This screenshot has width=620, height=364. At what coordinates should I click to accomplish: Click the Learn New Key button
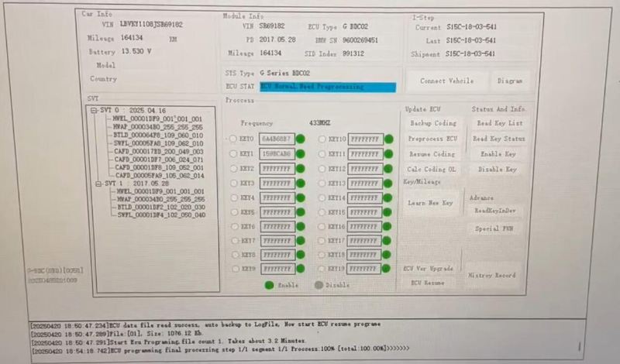pyautogui.click(x=430, y=203)
